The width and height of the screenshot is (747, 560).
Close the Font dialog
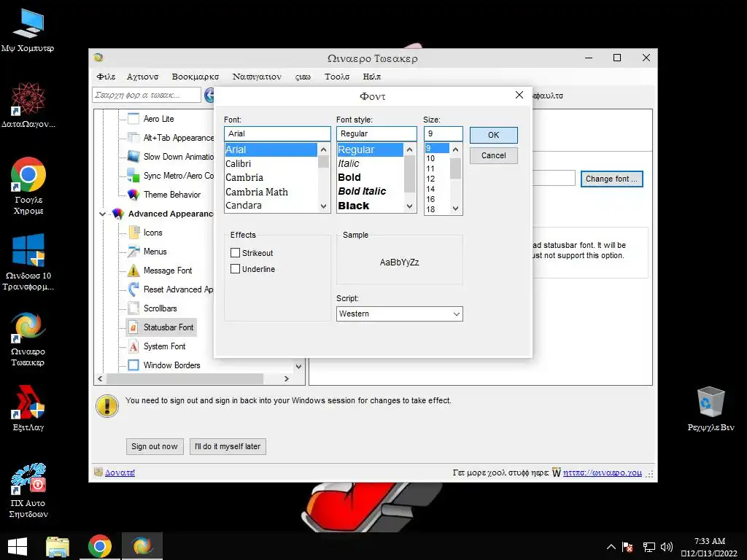click(519, 96)
